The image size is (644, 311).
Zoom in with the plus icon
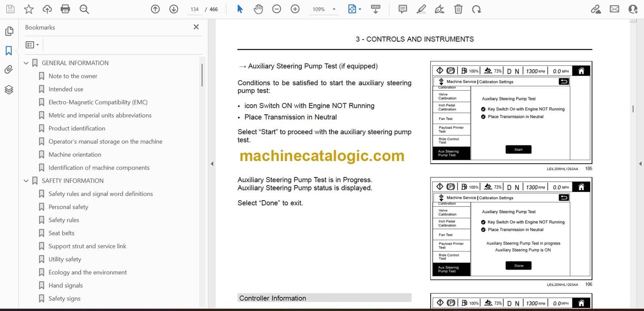295,9
